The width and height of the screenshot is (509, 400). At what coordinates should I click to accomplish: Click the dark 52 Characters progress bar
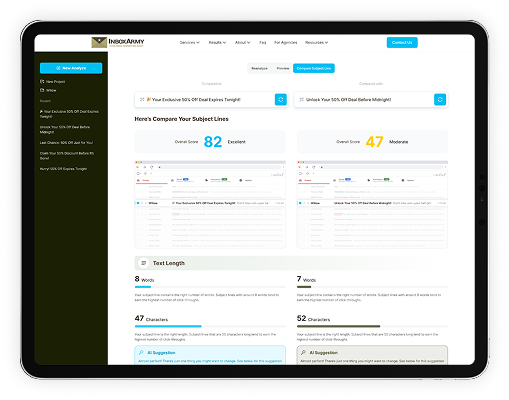(x=338, y=326)
